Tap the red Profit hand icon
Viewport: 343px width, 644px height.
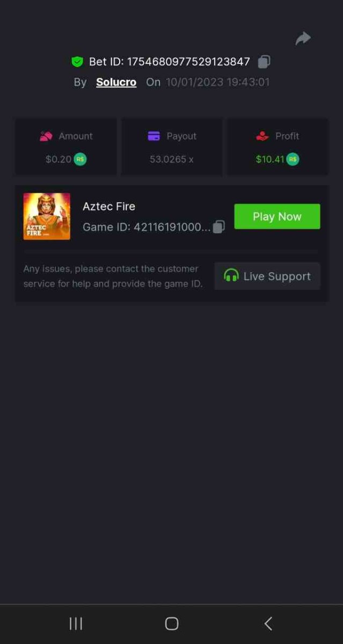point(262,136)
